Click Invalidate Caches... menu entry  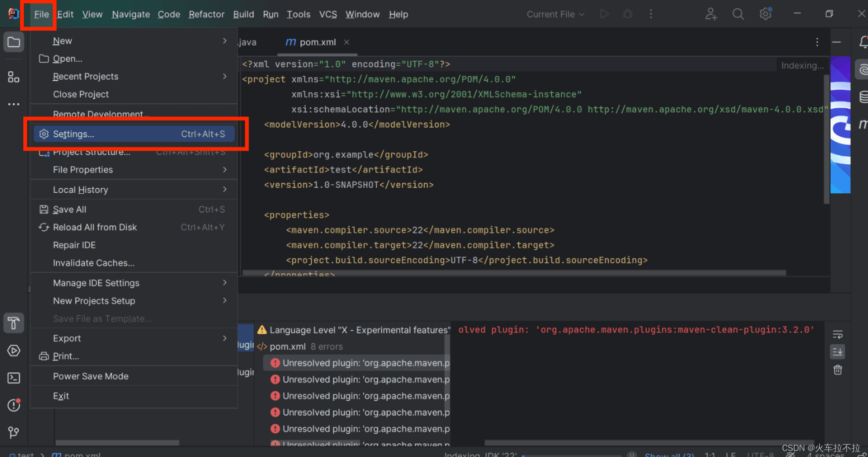click(94, 263)
